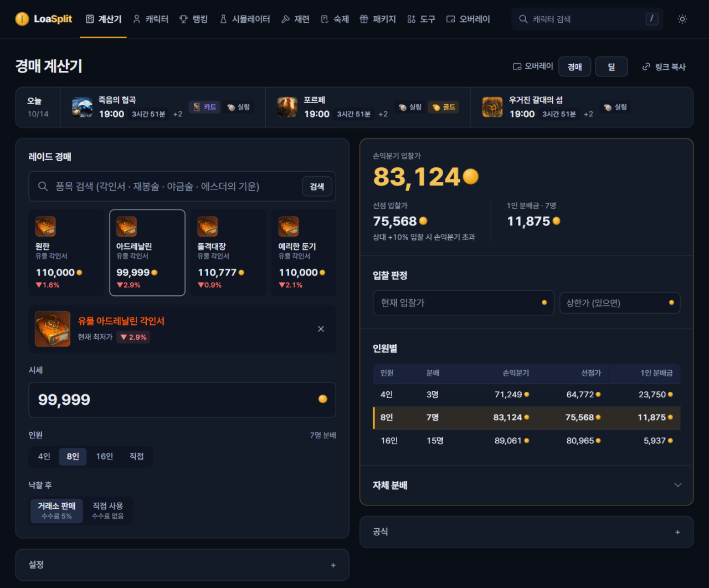The image size is (709, 588).
Task: Click the LoaSplit logo icon
Action: pyautogui.click(x=22, y=19)
